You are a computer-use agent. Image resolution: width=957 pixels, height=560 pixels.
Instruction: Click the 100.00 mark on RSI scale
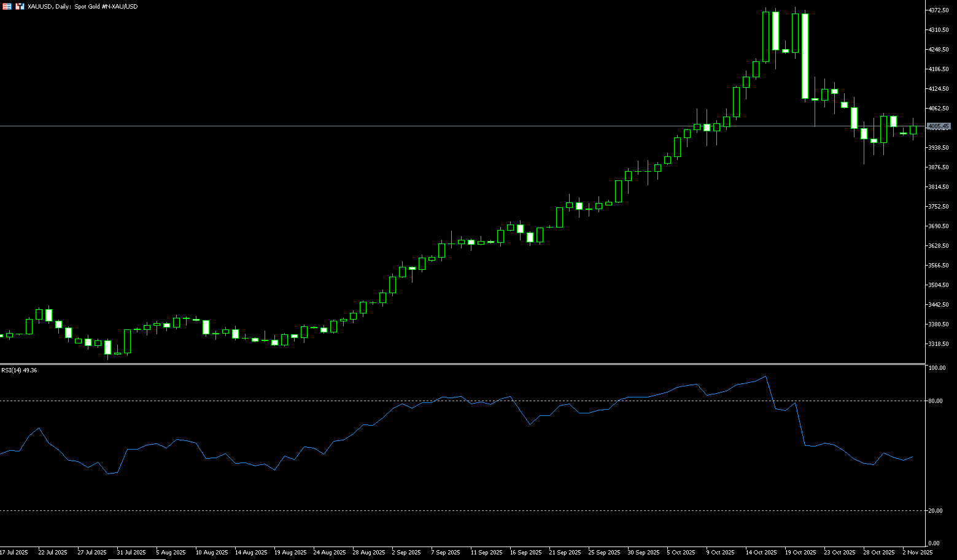(937, 368)
